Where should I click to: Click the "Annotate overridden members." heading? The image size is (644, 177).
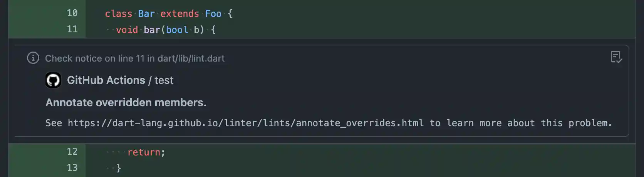point(126,103)
